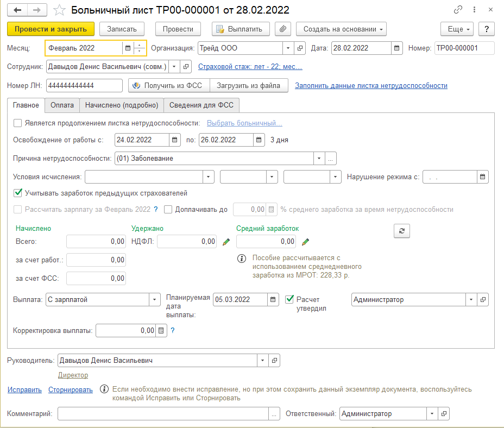Go forward with the right arrow button
The height and width of the screenshot is (428, 504).
[37, 10]
